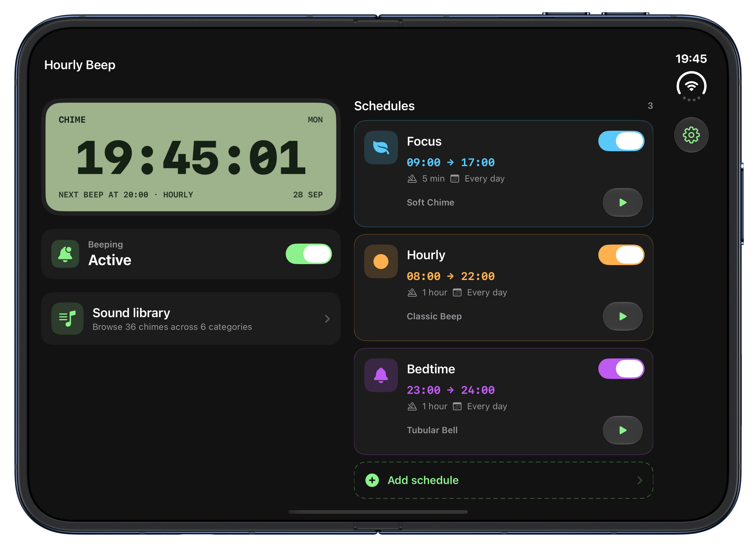Click the green plus icon on Add schedule

372,480
